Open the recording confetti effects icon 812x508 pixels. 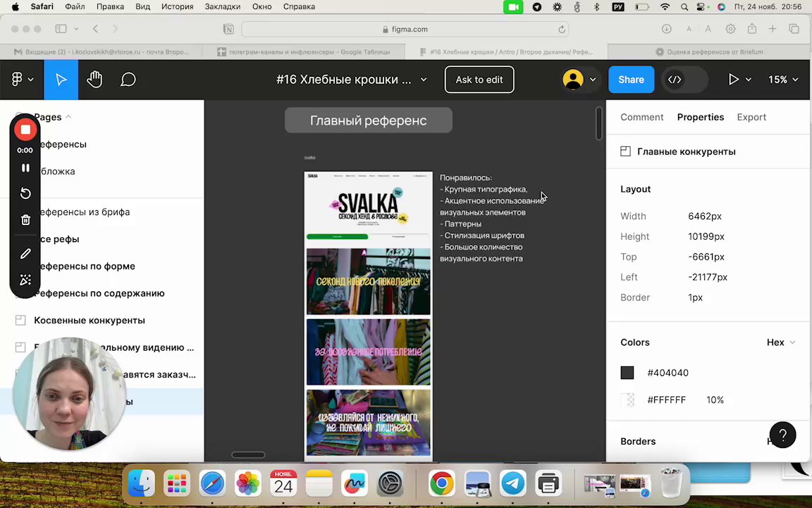pos(25,280)
